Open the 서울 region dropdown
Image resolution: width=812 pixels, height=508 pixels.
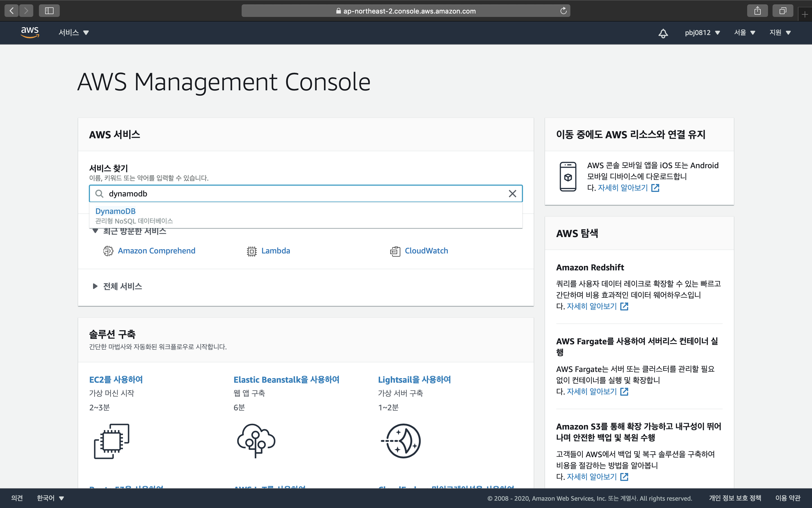tap(745, 32)
